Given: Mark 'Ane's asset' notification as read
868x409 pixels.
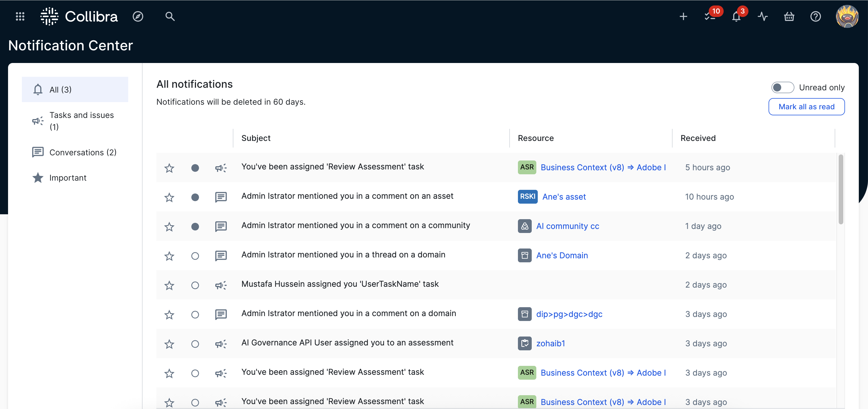Looking at the screenshot, I should click(x=195, y=197).
